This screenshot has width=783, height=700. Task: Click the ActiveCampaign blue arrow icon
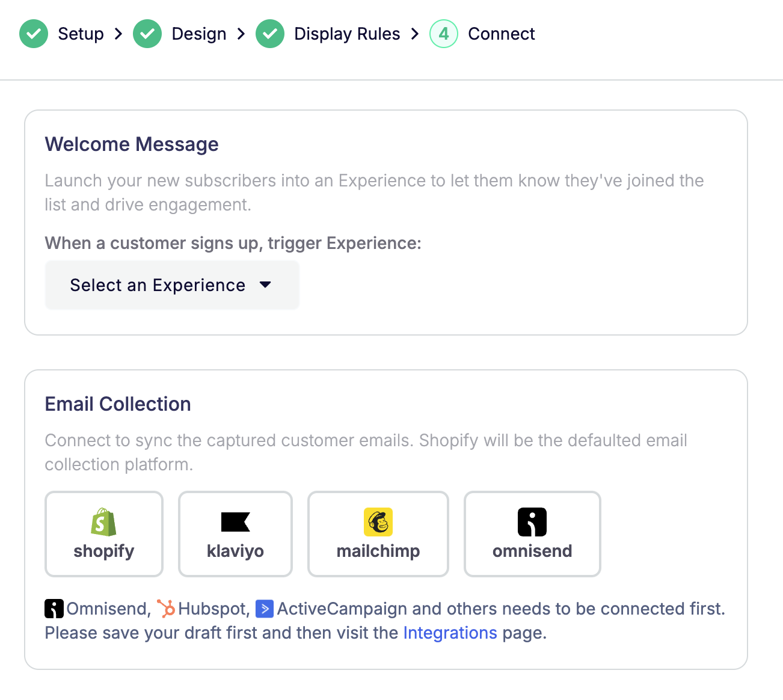[265, 609]
